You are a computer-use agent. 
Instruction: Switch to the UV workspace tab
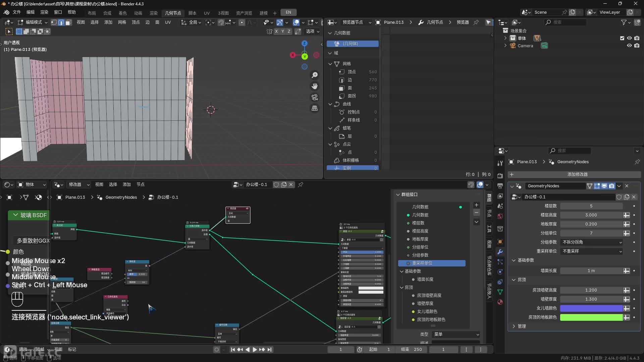(207, 13)
